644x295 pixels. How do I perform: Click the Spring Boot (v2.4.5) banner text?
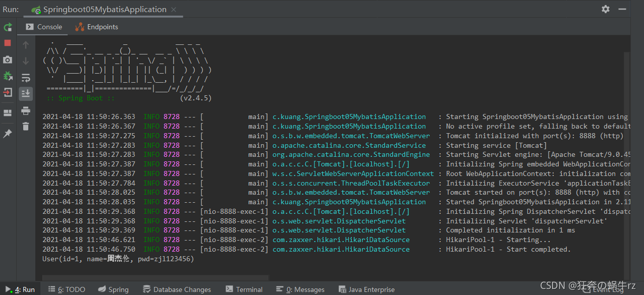pyautogui.click(x=129, y=98)
